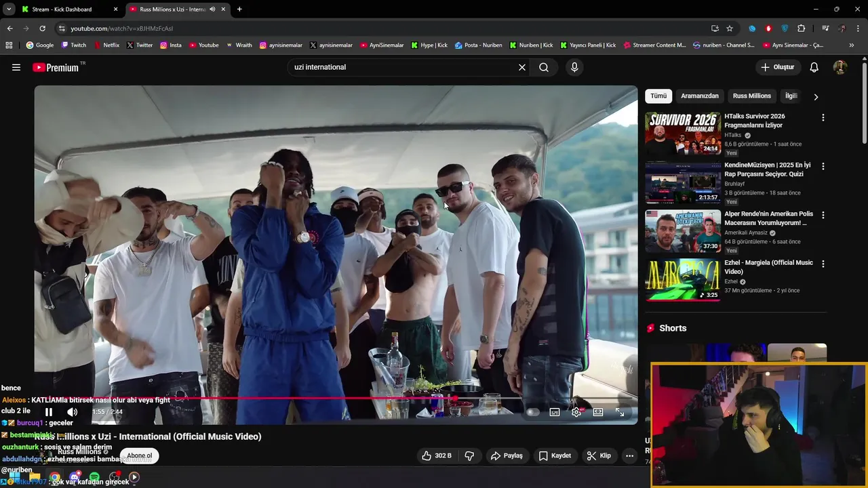Open options for Alper Rende video
Viewport: 868px width, 488px height.
tap(823, 215)
